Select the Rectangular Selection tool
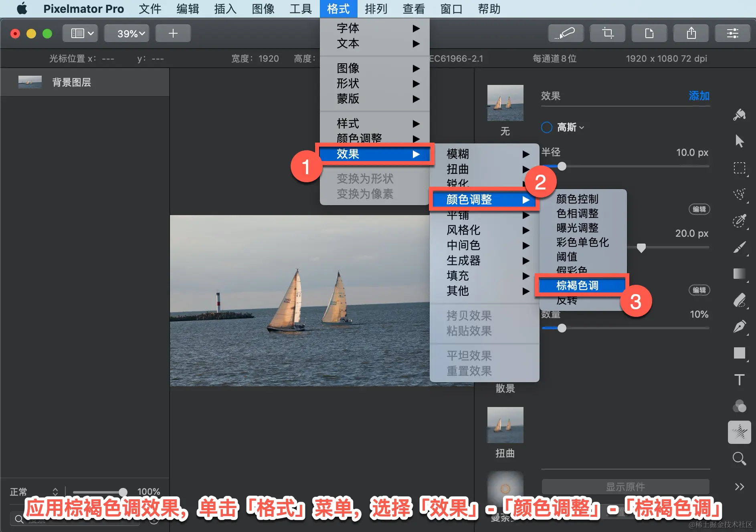 click(x=739, y=168)
